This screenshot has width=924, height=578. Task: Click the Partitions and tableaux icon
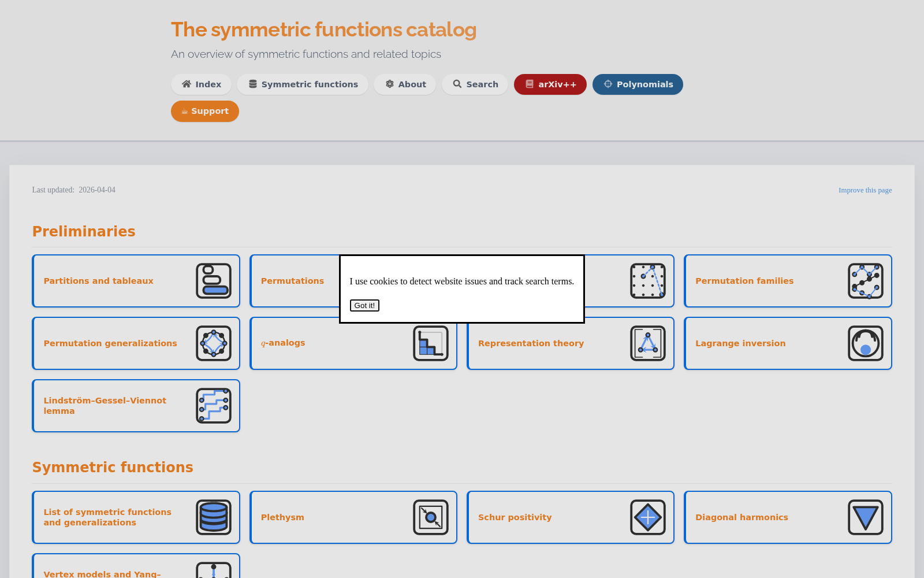[x=214, y=281]
